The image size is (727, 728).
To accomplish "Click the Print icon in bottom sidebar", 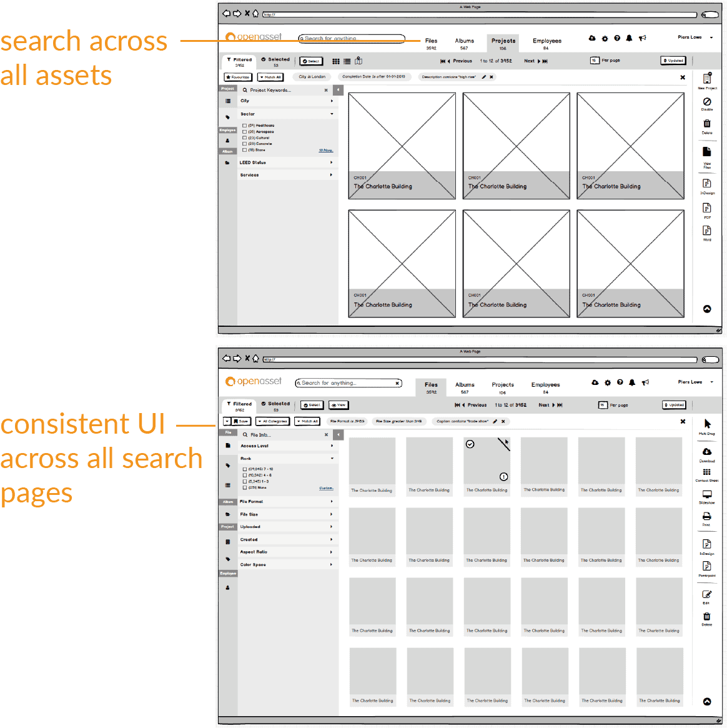I will (x=707, y=517).
